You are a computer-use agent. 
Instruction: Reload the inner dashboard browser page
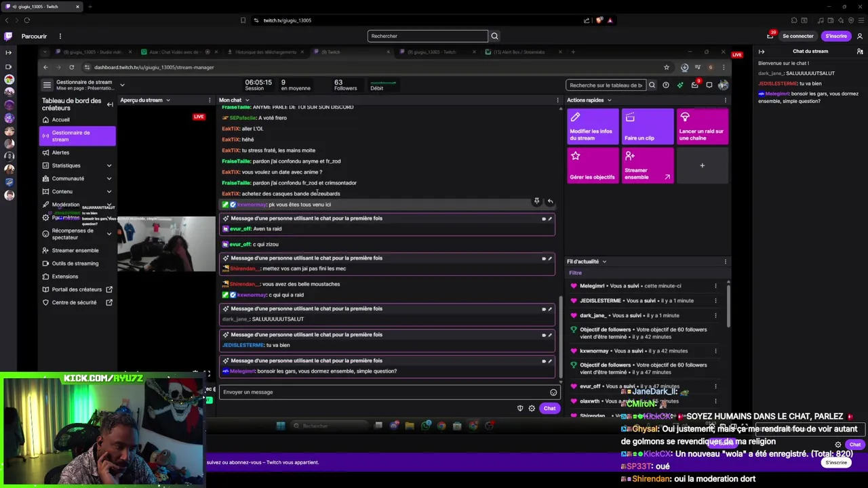coord(71,67)
